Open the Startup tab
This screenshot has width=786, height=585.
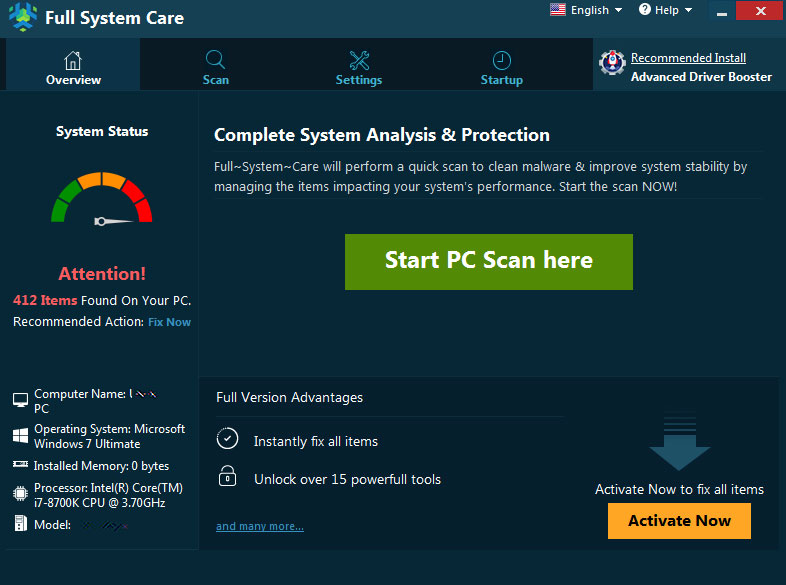click(x=502, y=68)
